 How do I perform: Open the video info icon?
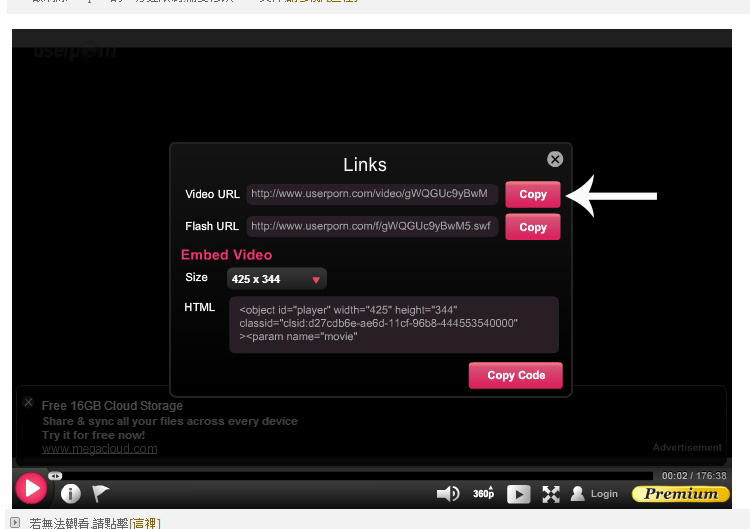pos(70,493)
